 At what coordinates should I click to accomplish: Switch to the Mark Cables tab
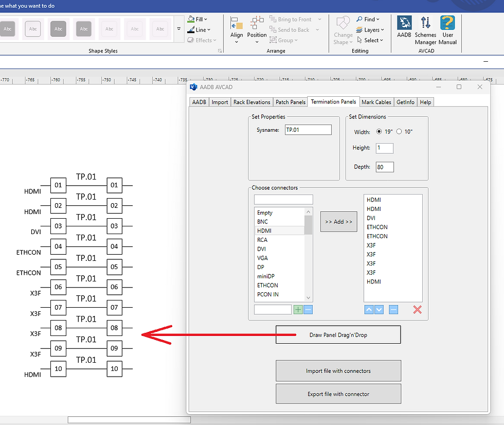click(376, 102)
